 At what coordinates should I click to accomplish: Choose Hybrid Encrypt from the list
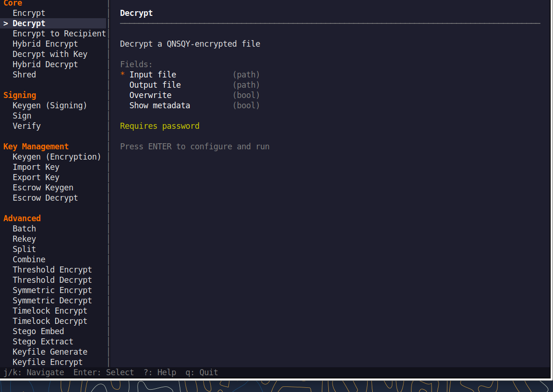pyautogui.click(x=45, y=44)
